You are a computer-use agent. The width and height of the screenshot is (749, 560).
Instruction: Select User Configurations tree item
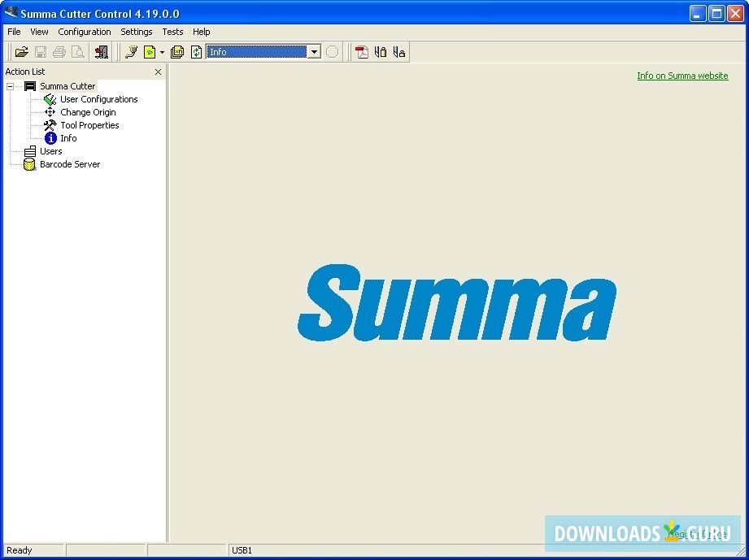pos(99,99)
